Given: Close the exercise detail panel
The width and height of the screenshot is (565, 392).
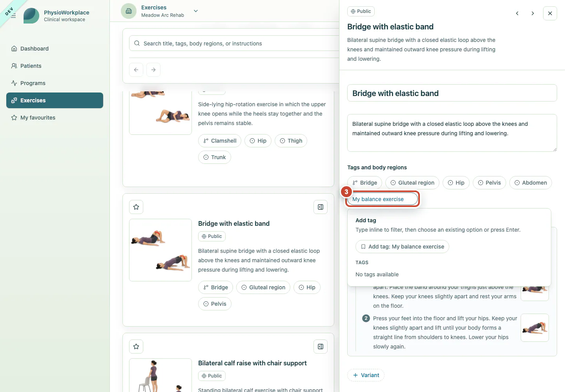Looking at the screenshot, I should pos(550,13).
